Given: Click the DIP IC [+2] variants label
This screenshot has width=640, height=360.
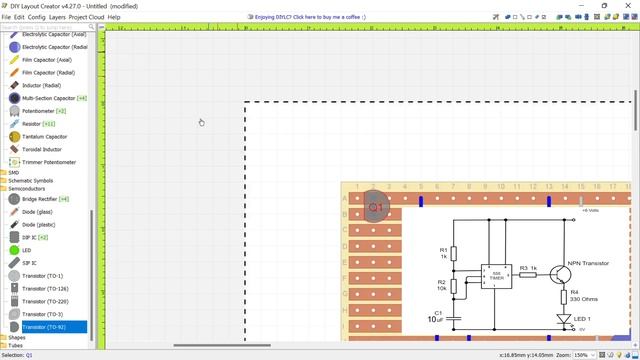Looking at the screenshot, I should (x=43, y=237).
